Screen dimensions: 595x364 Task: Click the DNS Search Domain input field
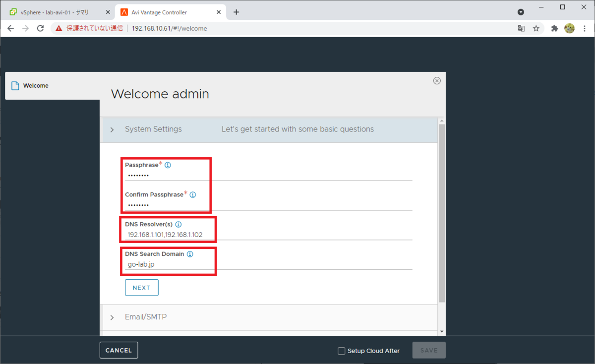pyautogui.click(x=268, y=264)
